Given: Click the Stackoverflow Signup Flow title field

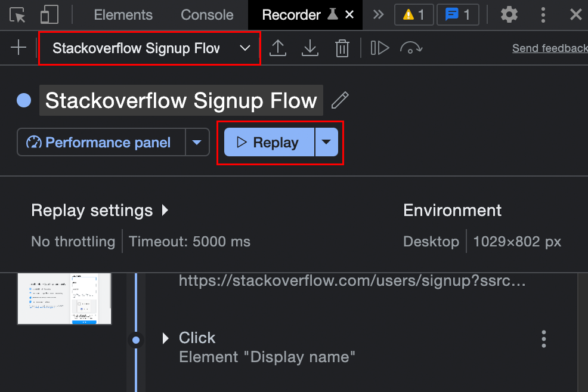Looking at the screenshot, I should (x=181, y=100).
